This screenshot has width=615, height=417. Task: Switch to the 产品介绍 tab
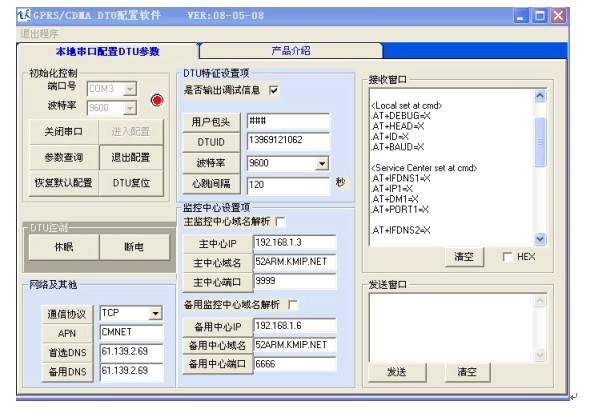(x=290, y=49)
